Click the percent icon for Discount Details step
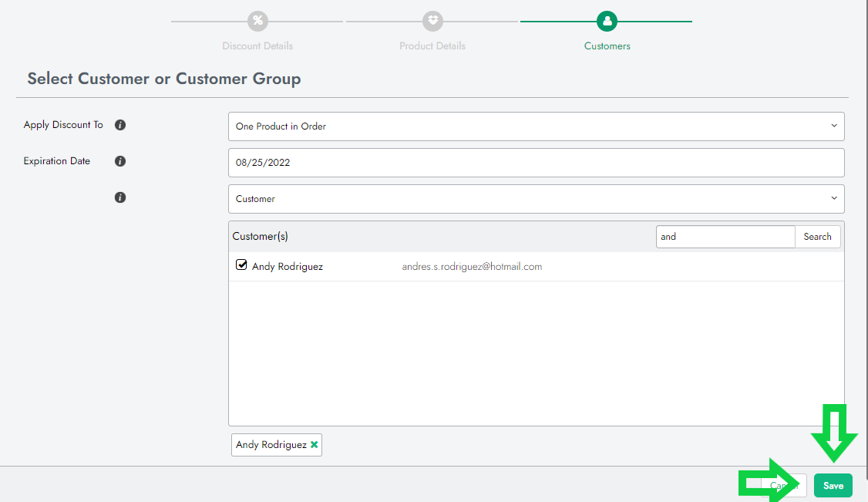 click(x=257, y=21)
